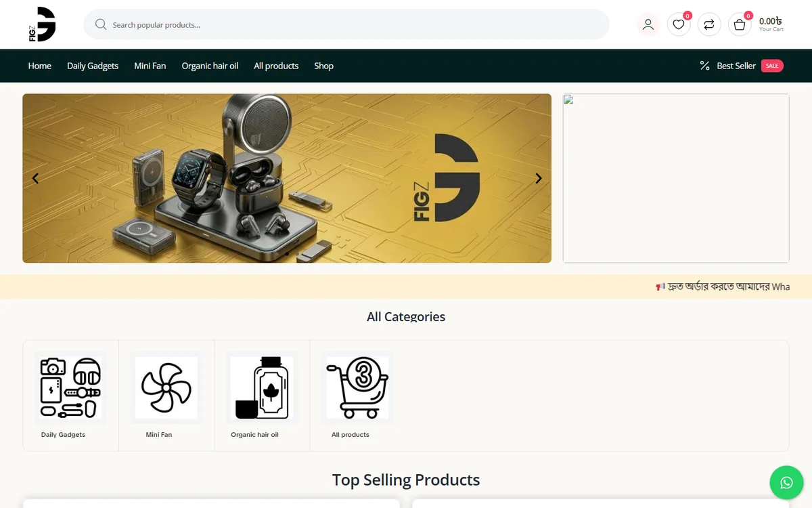812x508 pixels.
Task: Open Mini Fan menu item
Action: pos(150,66)
